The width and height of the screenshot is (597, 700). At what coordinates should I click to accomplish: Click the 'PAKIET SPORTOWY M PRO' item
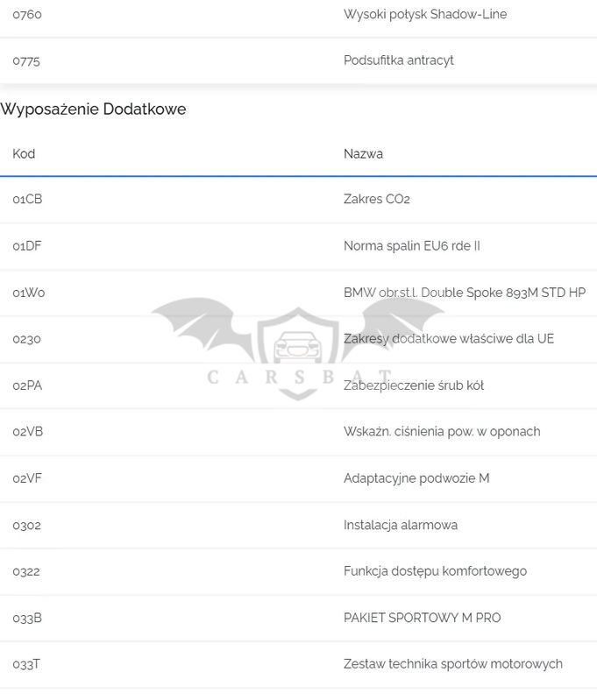pos(423,618)
